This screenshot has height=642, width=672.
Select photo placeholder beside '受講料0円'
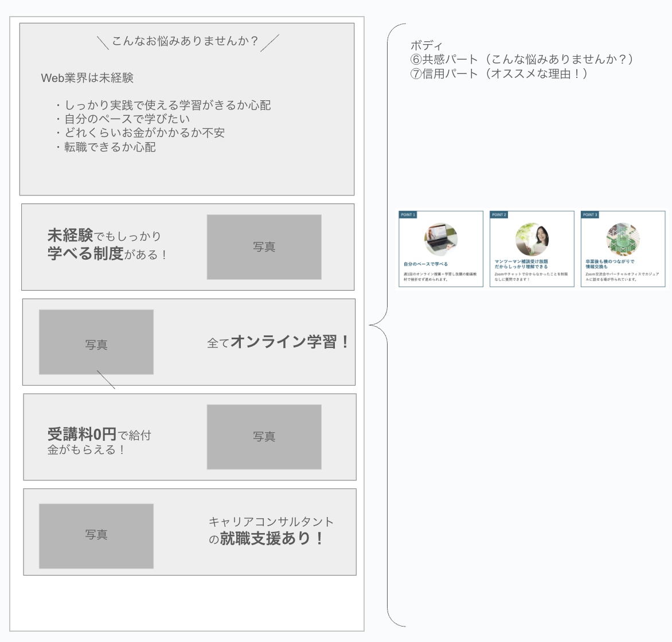click(x=264, y=437)
